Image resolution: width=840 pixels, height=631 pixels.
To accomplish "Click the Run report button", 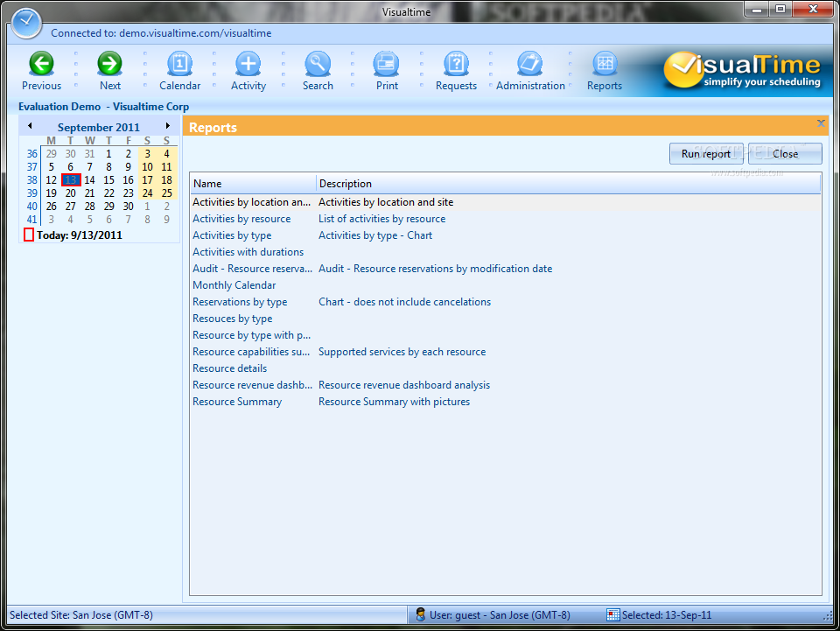I will (706, 154).
